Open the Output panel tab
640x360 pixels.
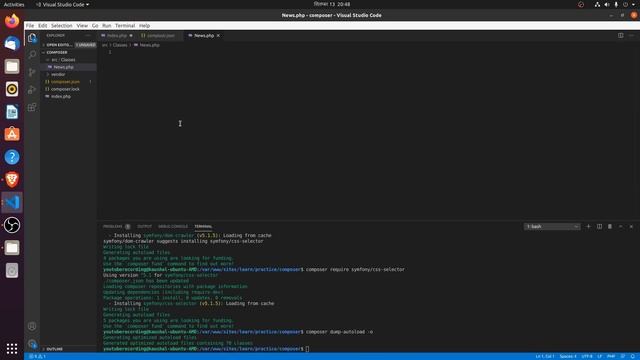tap(144, 226)
